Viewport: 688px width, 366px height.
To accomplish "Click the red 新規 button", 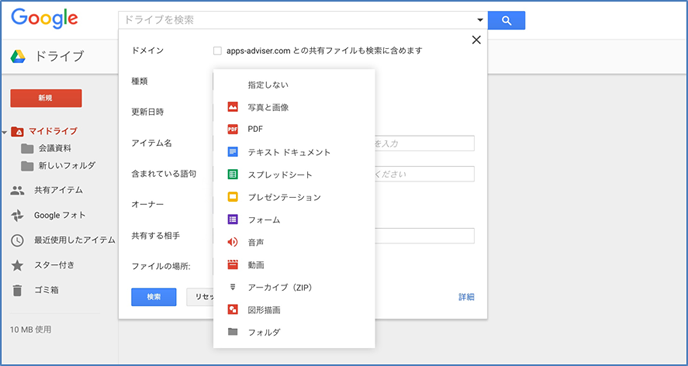I will click(46, 98).
